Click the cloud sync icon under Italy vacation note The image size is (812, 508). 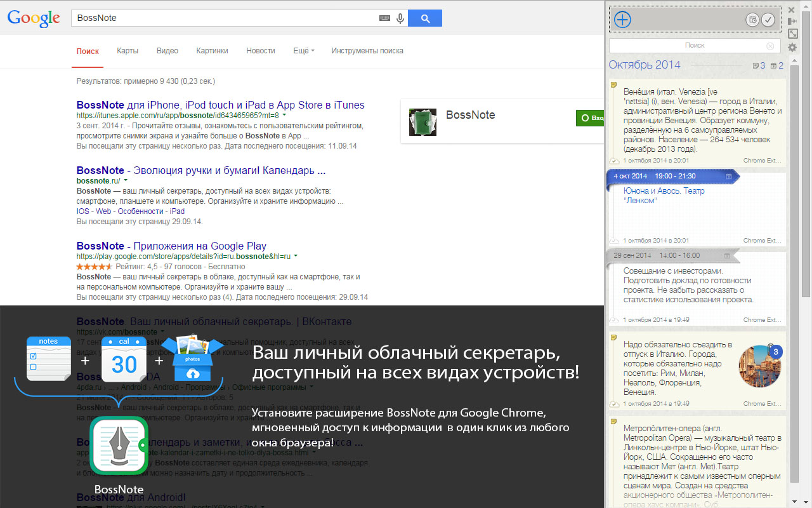click(x=614, y=403)
